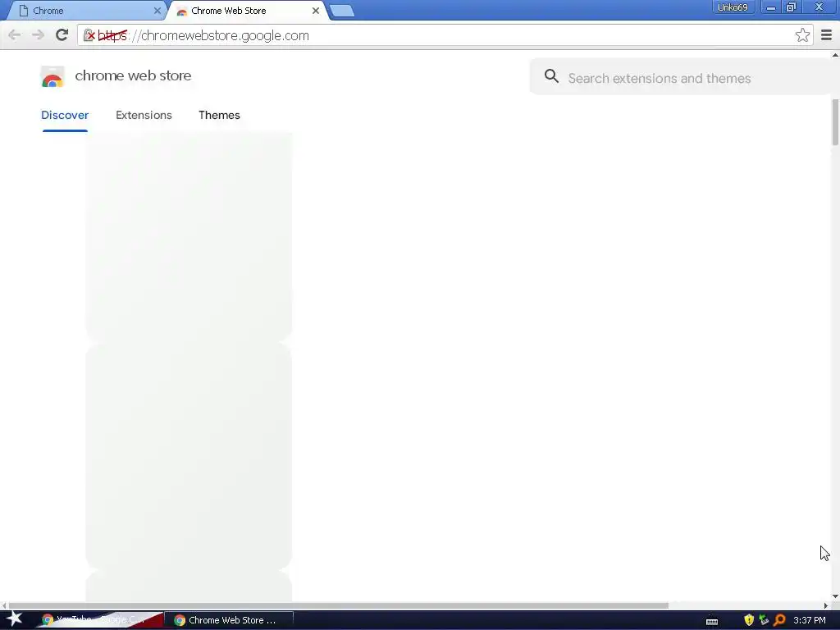Screen dimensions: 840x630
Task: Open the Discover tab
Action: pyautogui.click(x=65, y=115)
